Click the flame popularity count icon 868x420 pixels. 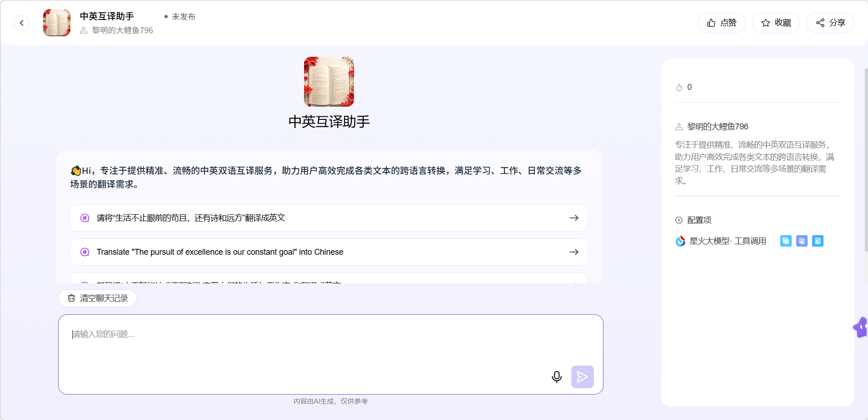tap(679, 88)
